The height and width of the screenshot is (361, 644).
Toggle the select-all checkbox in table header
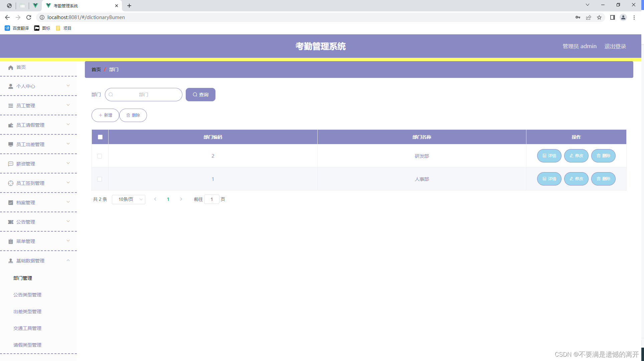tap(100, 137)
